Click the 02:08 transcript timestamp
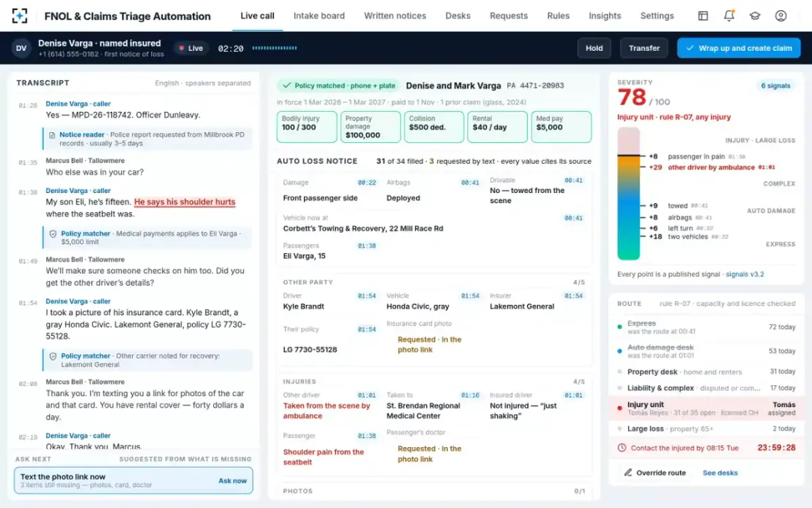Image resolution: width=812 pixels, height=508 pixels. coord(28,384)
